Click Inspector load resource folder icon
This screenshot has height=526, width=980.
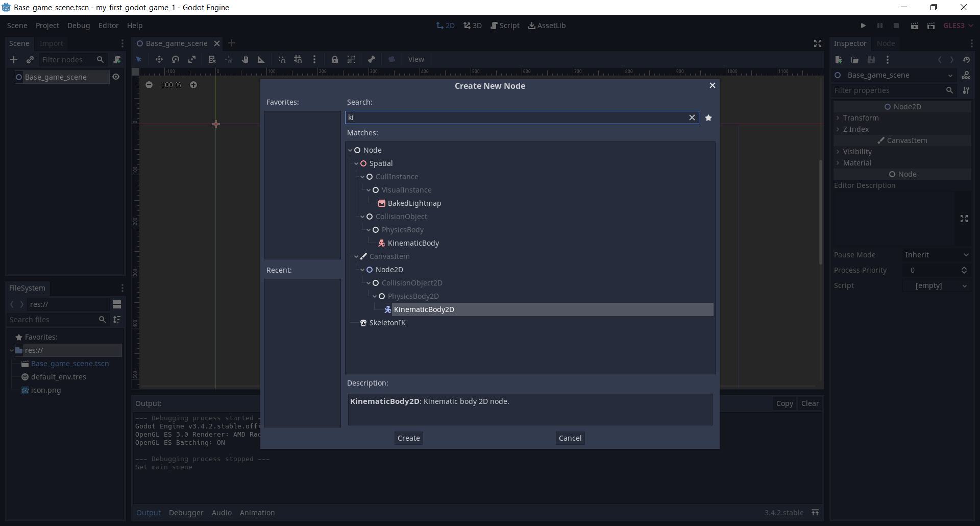click(x=855, y=60)
